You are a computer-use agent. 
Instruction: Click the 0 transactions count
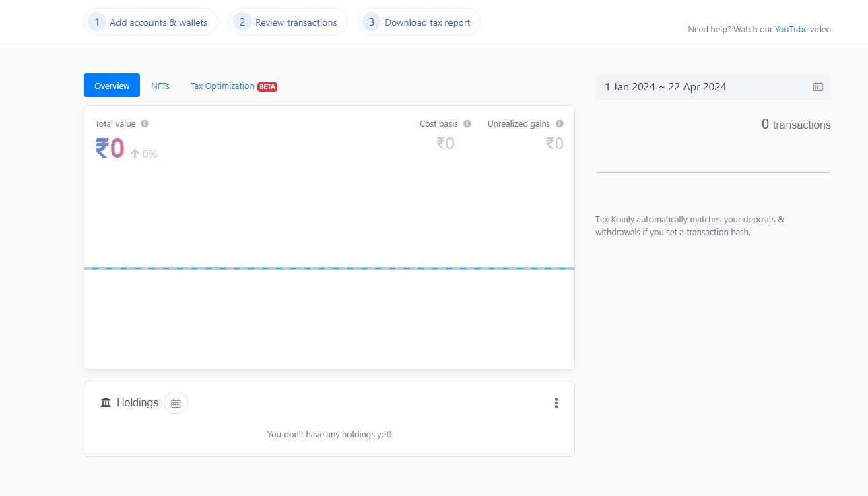(796, 125)
